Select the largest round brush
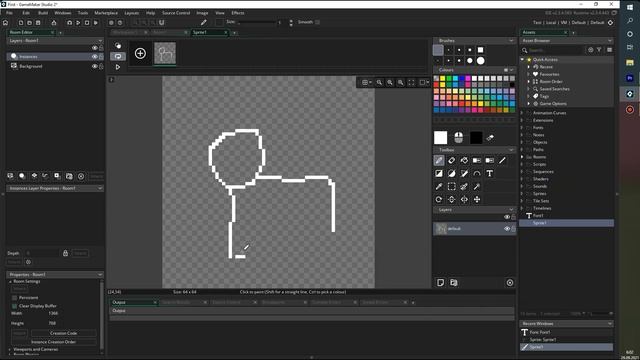The width and height of the screenshot is (640, 360). 481,61
